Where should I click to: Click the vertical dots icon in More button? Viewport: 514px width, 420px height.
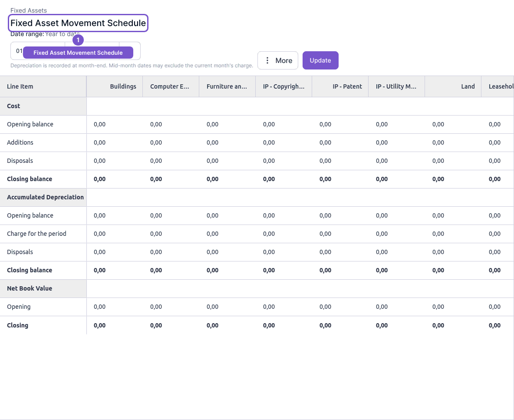point(267,60)
